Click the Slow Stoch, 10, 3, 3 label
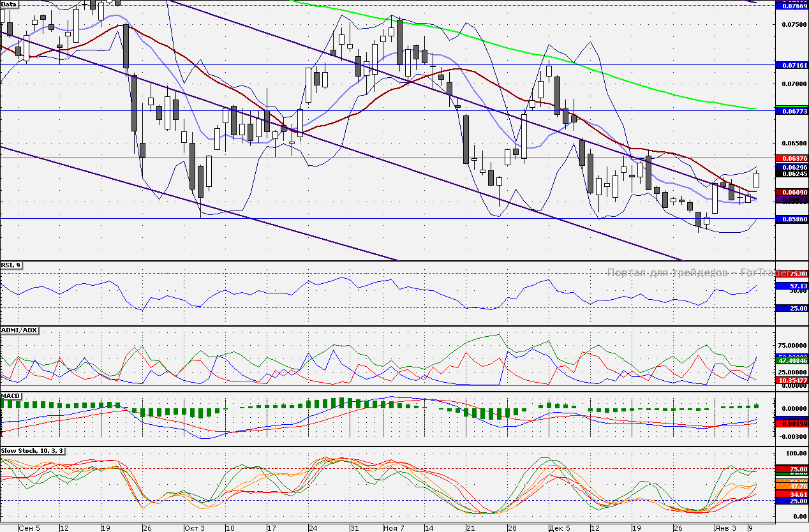Image resolution: width=809 pixels, height=532 pixels. 33,451
